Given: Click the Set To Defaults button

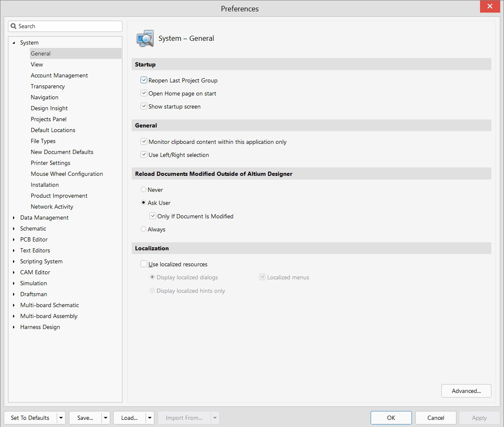Looking at the screenshot, I should coord(31,418).
